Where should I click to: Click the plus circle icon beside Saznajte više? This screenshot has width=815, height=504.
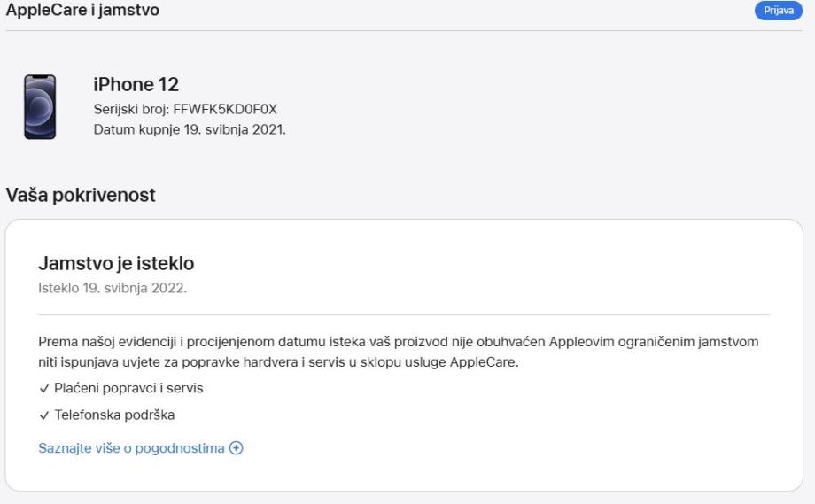[236, 448]
